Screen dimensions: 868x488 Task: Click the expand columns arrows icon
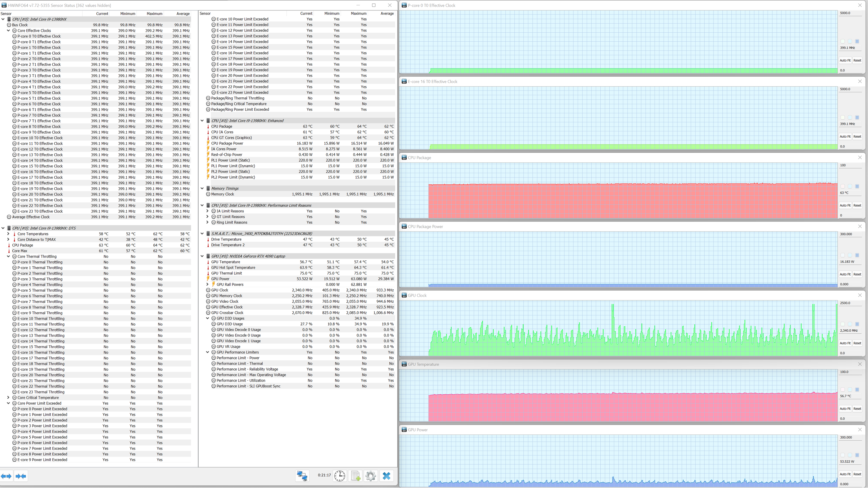coord(6,476)
